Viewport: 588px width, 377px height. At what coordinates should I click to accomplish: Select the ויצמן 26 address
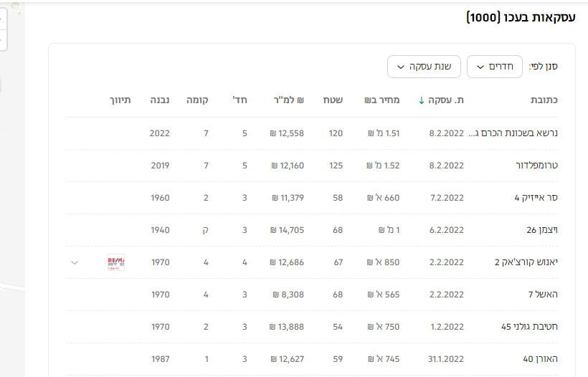tap(542, 230)
